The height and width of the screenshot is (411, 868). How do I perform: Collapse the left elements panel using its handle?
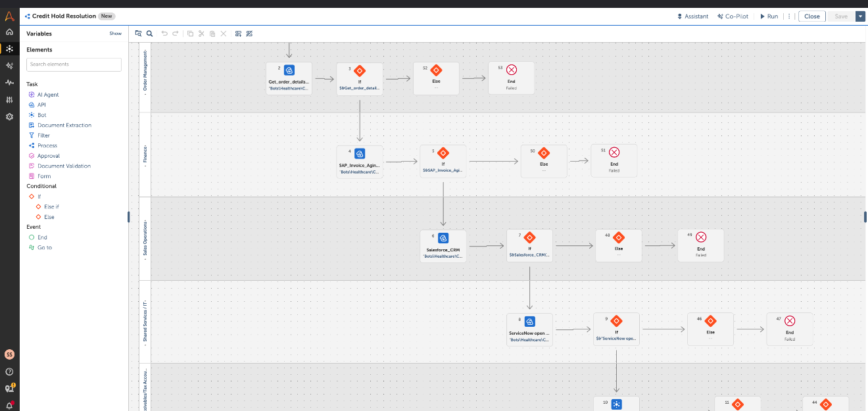point(129,217)
